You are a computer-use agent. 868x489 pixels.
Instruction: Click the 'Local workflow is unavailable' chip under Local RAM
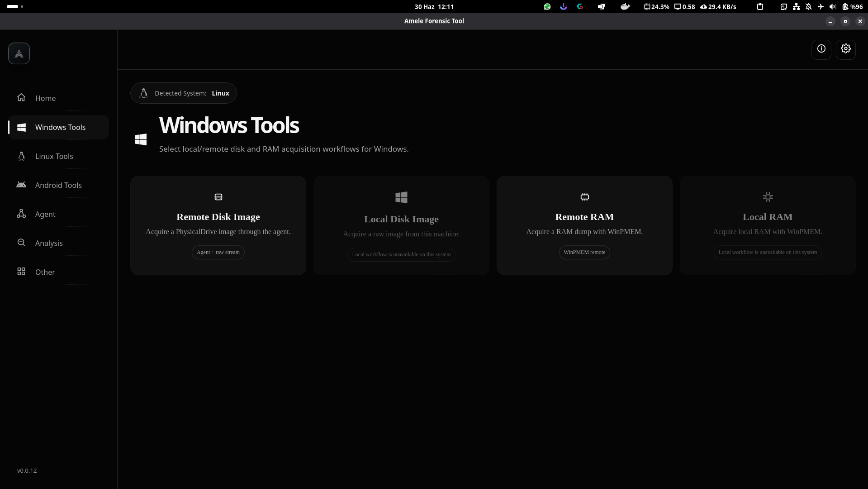coord(768,252)
